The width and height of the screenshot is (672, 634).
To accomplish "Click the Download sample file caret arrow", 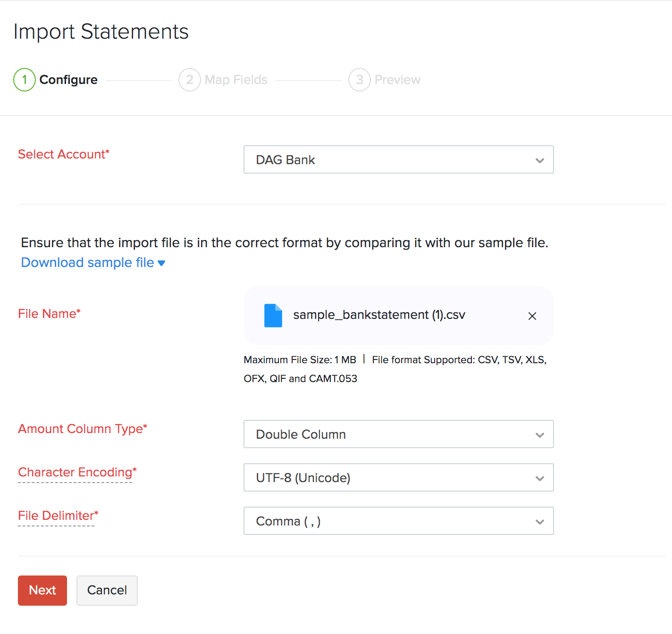I will click(161, 263).
